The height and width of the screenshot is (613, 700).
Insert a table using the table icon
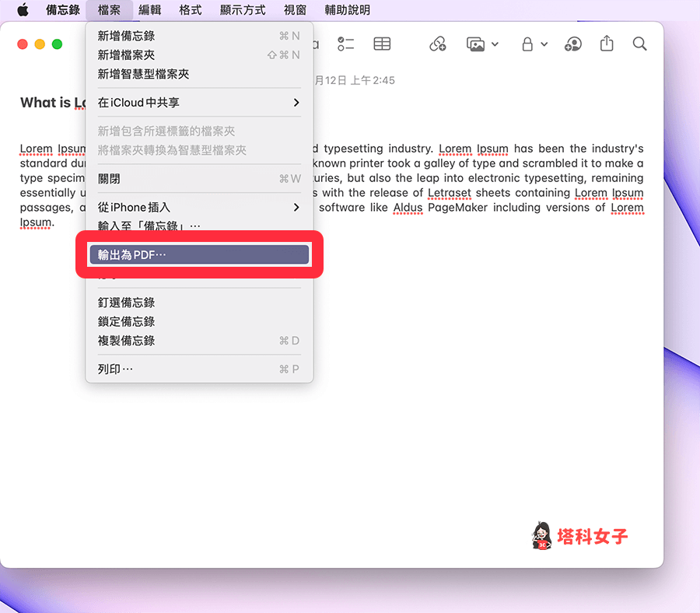click(x=382, y=44)
